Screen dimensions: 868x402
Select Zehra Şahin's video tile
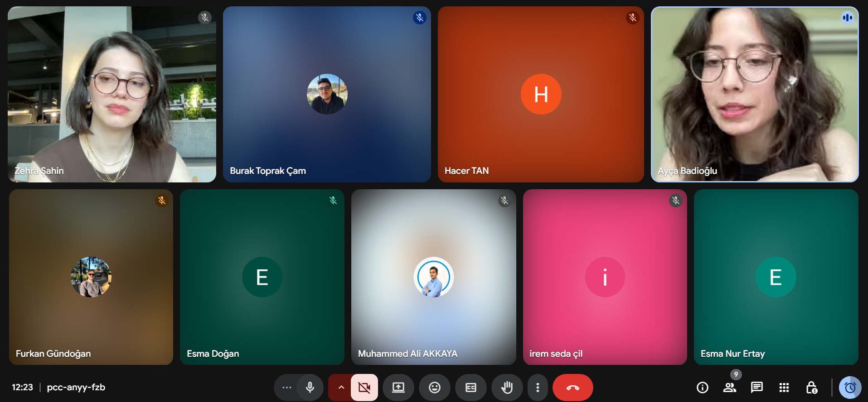112,94
